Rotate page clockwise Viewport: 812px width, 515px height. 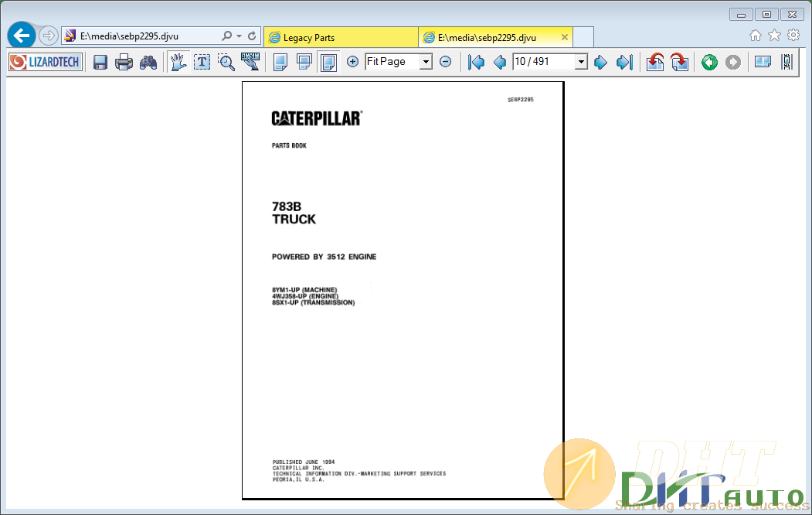pos(679,63)
